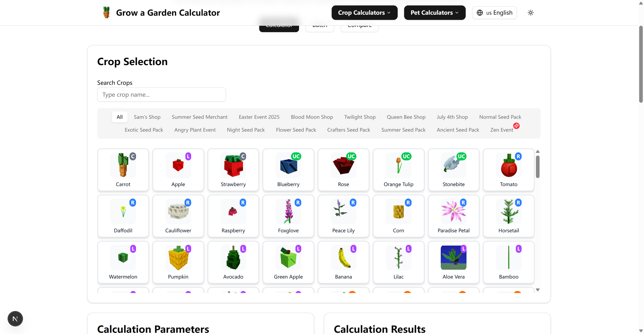Select the Paradise Petal crop icon
644x334 pixels.
tap(453, 216)
